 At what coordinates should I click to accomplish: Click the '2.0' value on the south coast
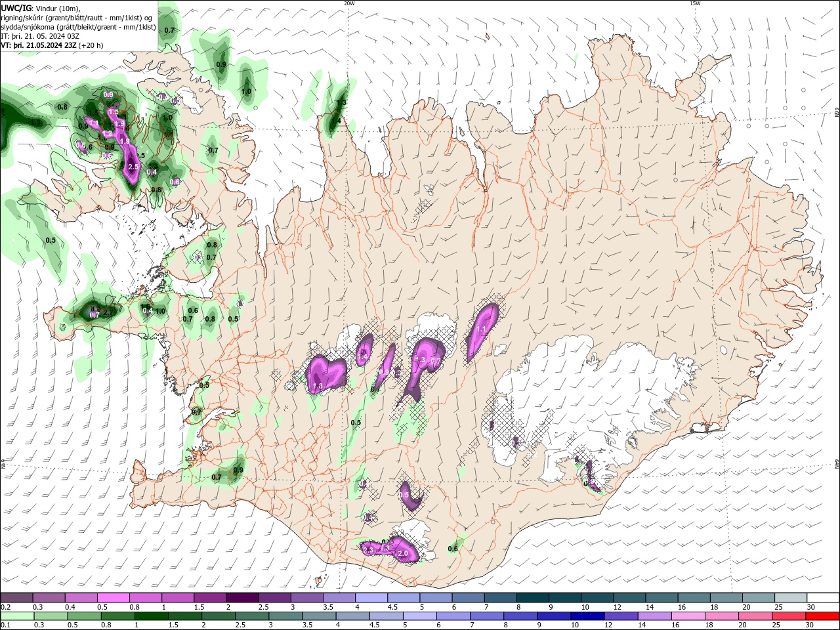coord(403,554)
